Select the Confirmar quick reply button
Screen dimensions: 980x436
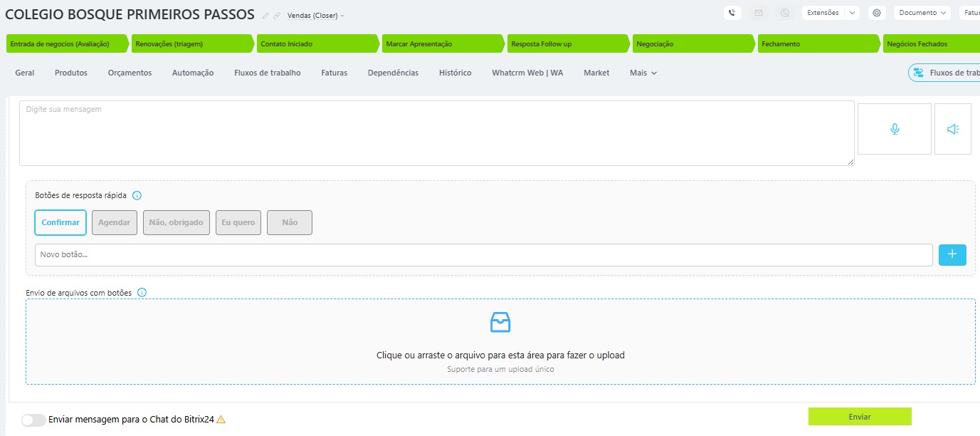[60, 222]
